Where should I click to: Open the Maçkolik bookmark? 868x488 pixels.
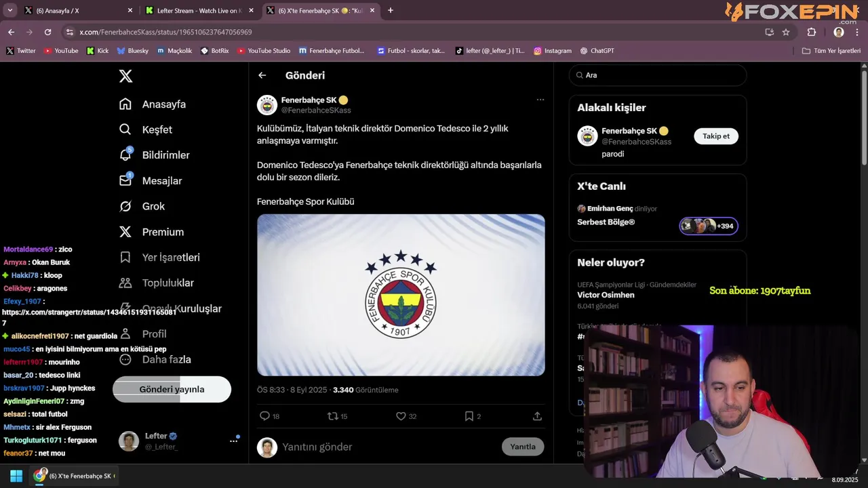point(174,51)
